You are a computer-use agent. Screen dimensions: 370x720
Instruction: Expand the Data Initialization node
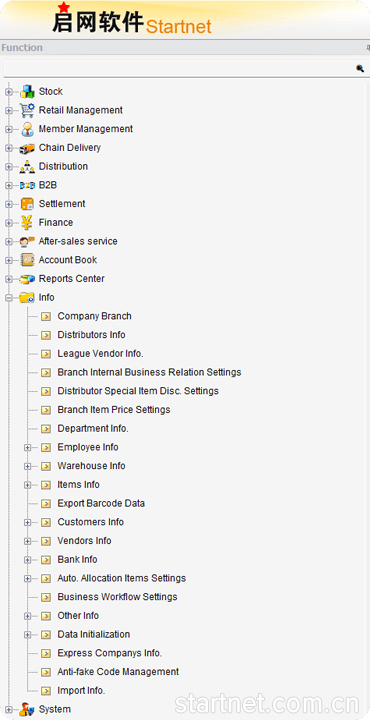point(28,635)
